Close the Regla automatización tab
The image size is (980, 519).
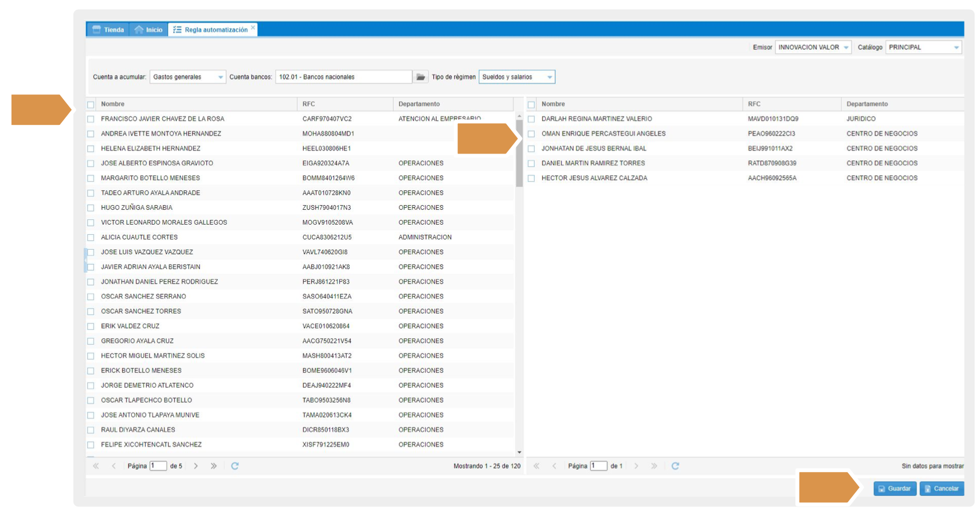coord(253,27)
